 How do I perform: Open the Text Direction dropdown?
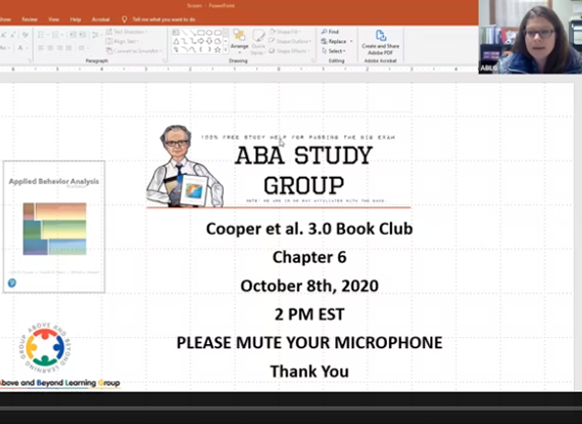(127, 32)
